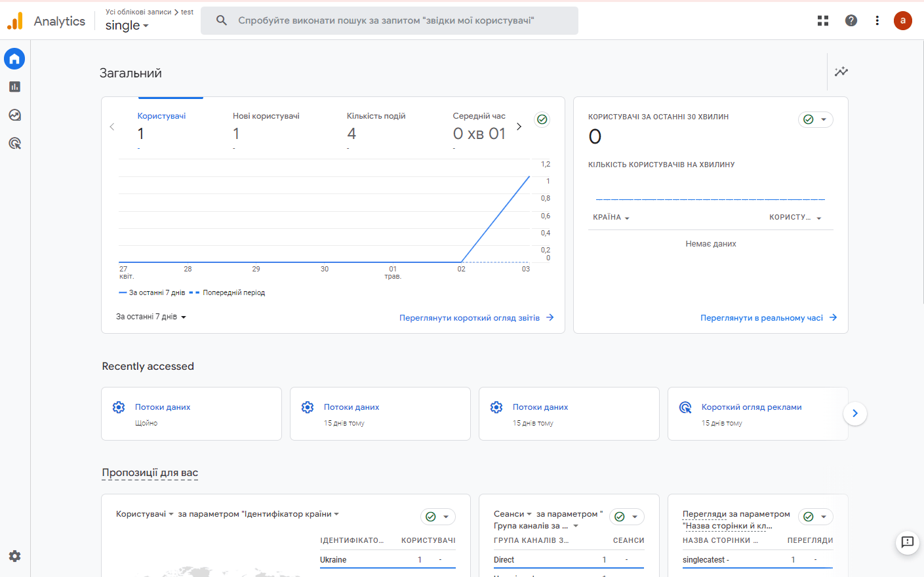Open 'За останні 7 днів' date range dropdown
Image resolution: width=924 pixels, height=577 pixels.
click(x=151, y=317)
